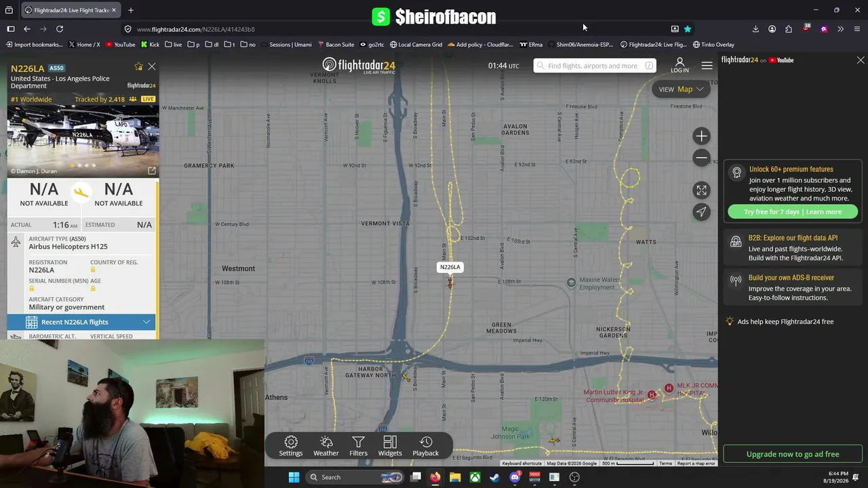Click the calendar icon for recent flights

(x=32, y=323)
